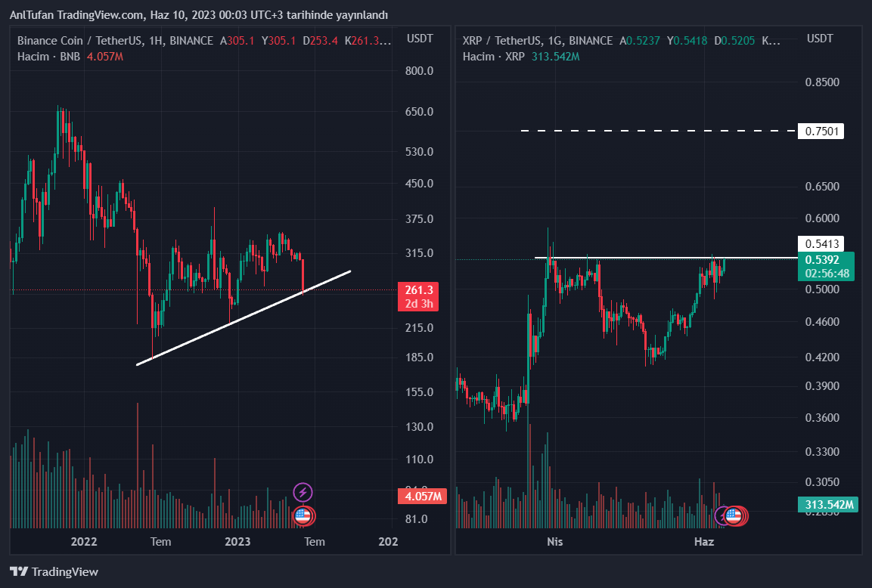Image resolution: width=872 pixels, height=588 pixels.
Task: Click the red 4.057M volume tag
Action: point(422,497)
